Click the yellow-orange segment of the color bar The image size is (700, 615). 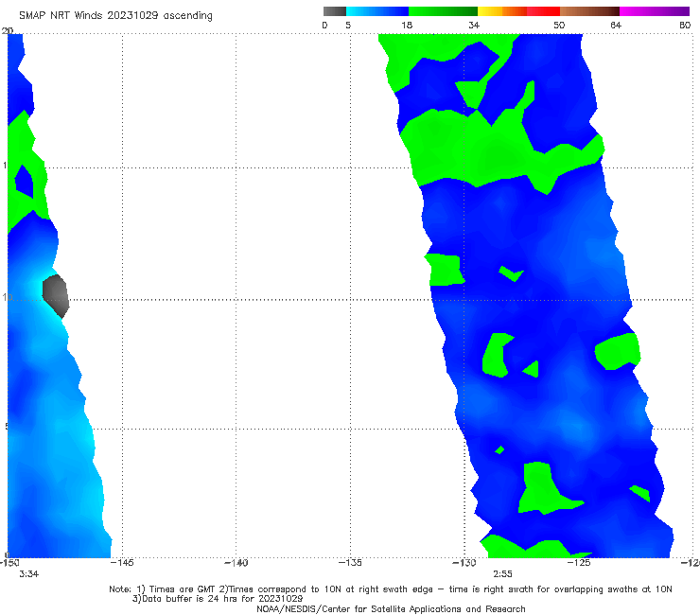pyautogui.click(x=502, y=11)
